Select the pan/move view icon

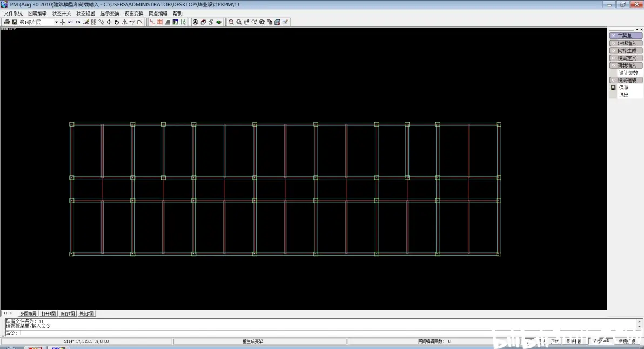(109, 22)
